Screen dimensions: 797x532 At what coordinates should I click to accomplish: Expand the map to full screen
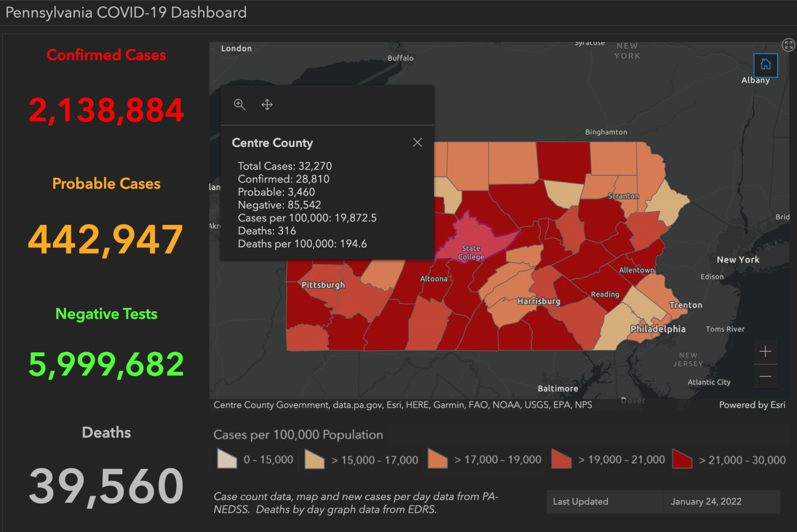point(789,45)
